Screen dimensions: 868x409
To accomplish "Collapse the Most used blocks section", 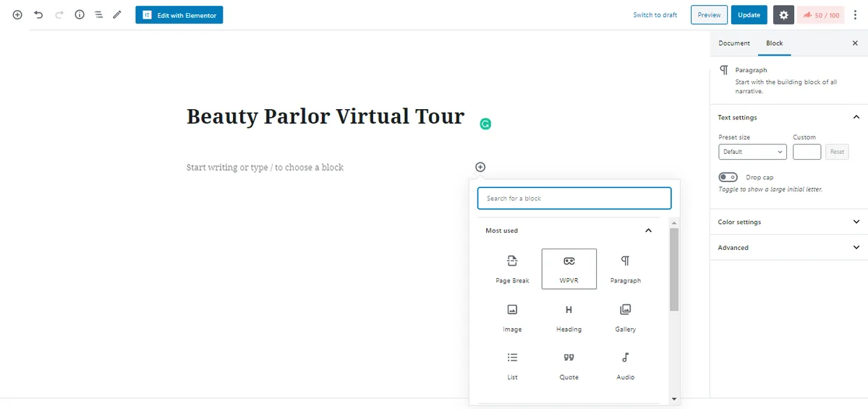I will (569, 231).
